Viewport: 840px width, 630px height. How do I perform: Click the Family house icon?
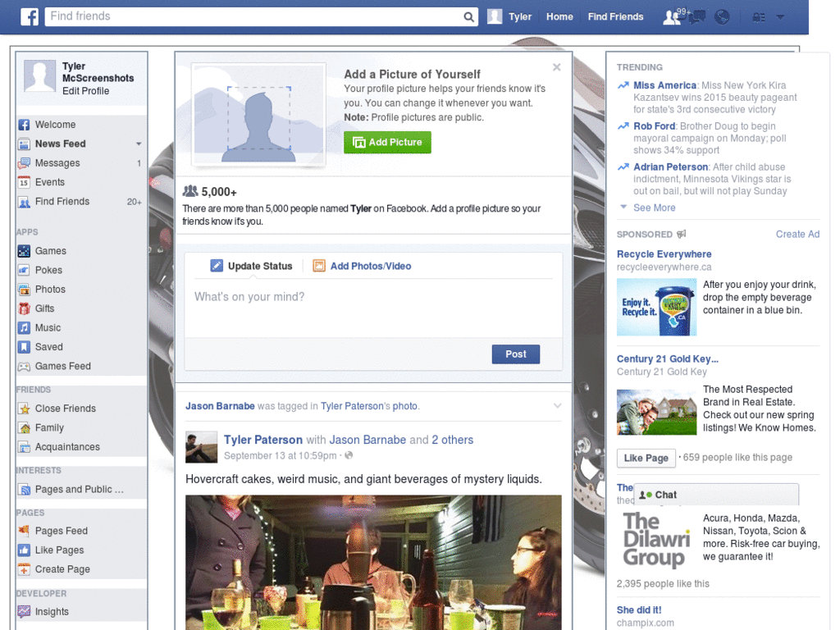pyautogui.click(x=24, y=428)
